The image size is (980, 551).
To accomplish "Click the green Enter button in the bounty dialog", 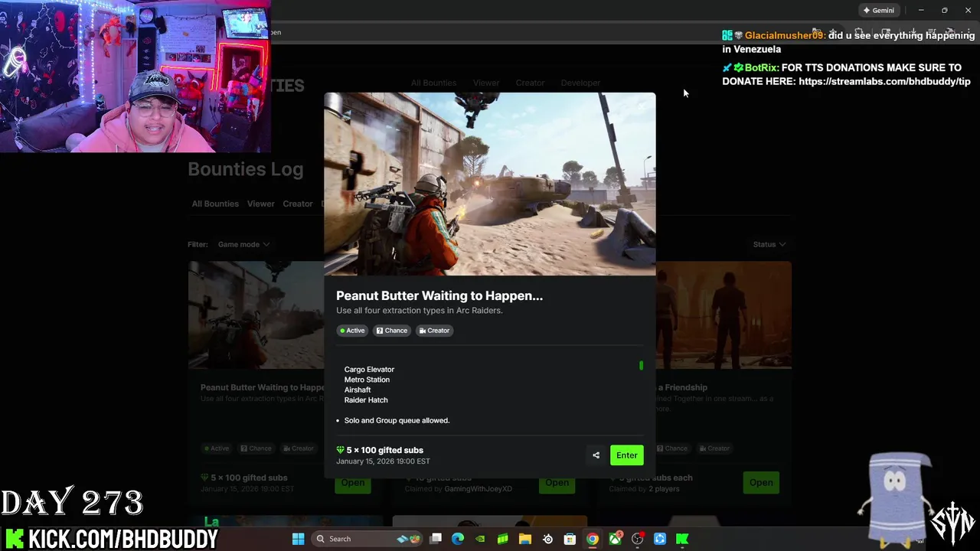I will click(626, 455).
